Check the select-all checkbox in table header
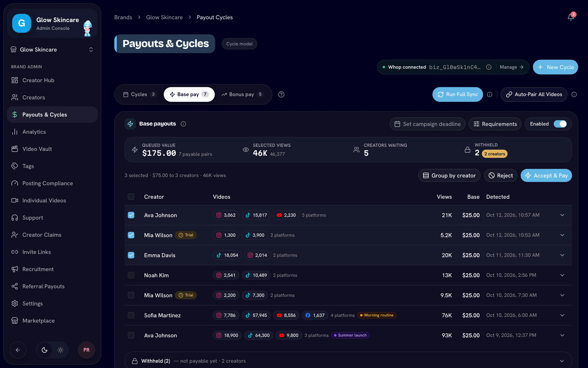 pos(131,197)
